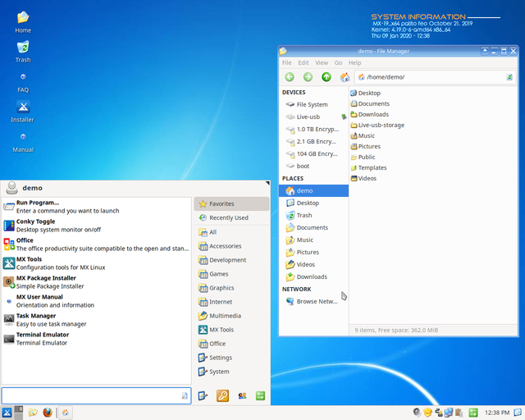This screenshot has width=525, height=420.
Task: Open the Edit menu in File Manager
Action: coord(304,62)
